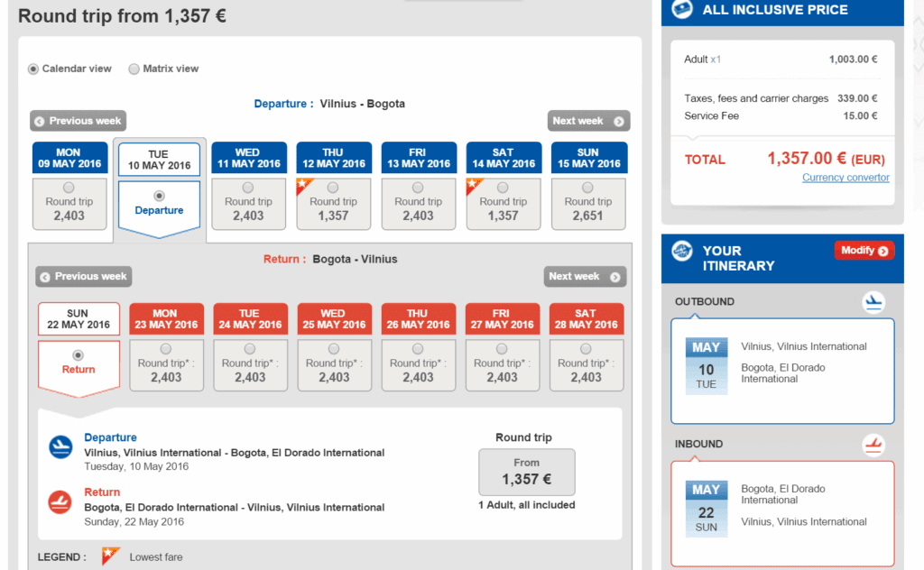Click the blue departure plane icon in details
924x570 pixels.
[60, 447]
